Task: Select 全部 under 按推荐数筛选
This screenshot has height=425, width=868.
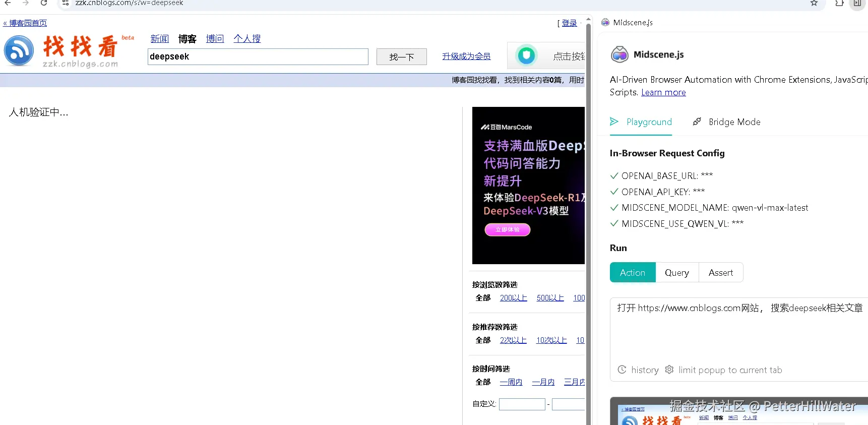Action: [x=483, y=340]
